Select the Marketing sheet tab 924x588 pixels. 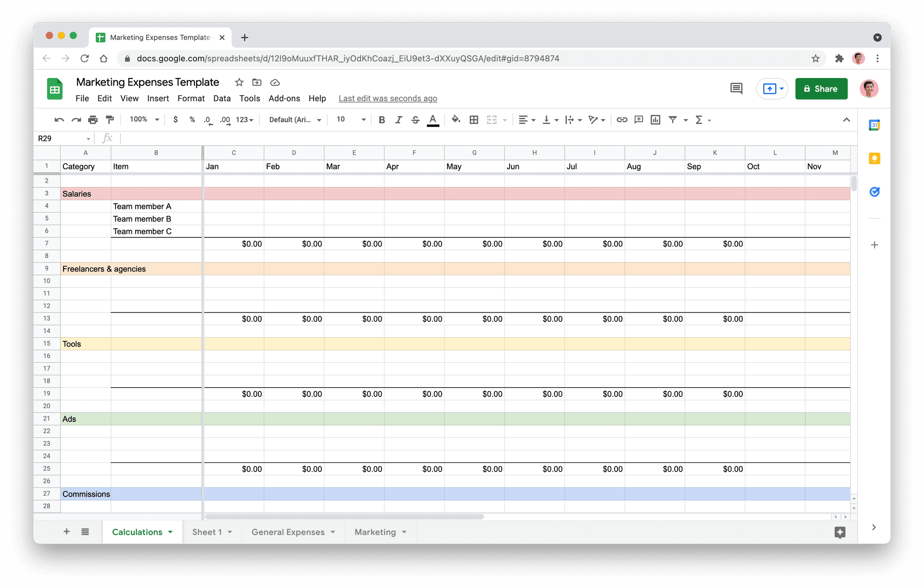[x=376, y=532]
